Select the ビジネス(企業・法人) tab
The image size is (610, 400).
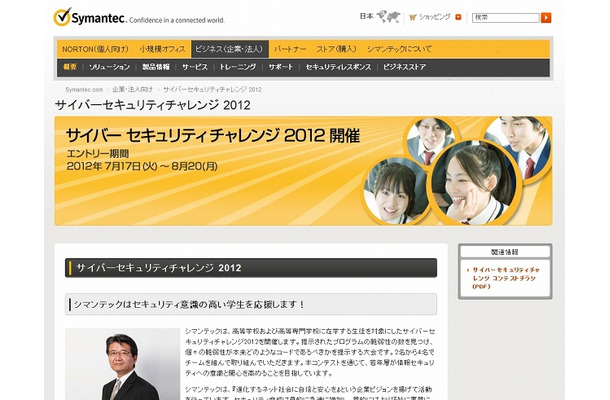point(230,49)
